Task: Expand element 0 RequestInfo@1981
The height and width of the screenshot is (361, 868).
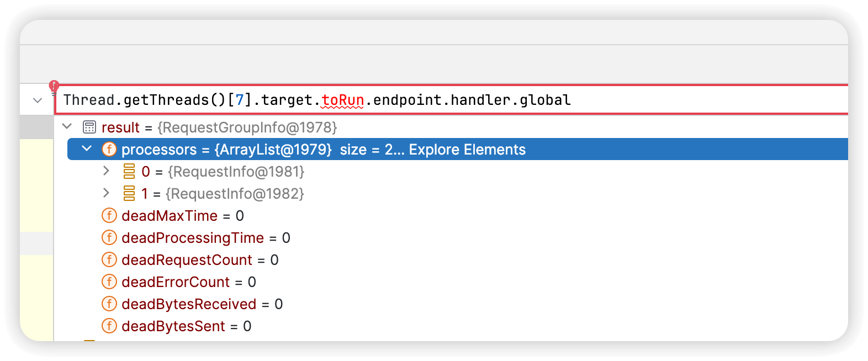Action: click(107, 171)
